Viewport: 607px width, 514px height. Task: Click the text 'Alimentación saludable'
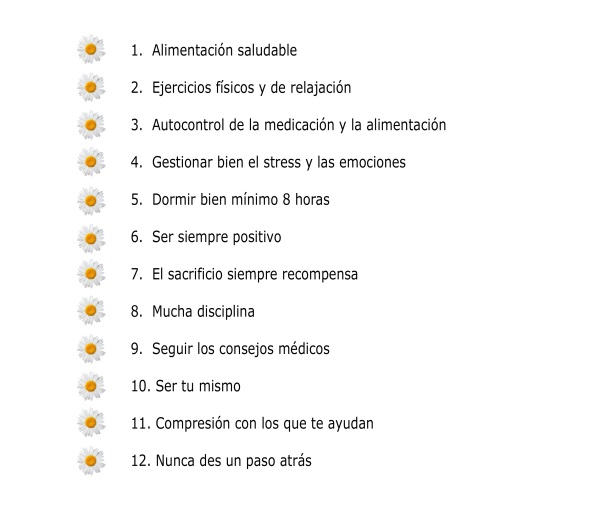(x=224, y=50)
